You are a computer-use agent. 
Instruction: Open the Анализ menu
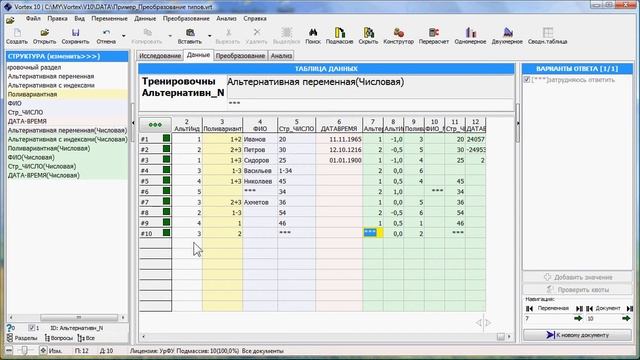point(226,19)
